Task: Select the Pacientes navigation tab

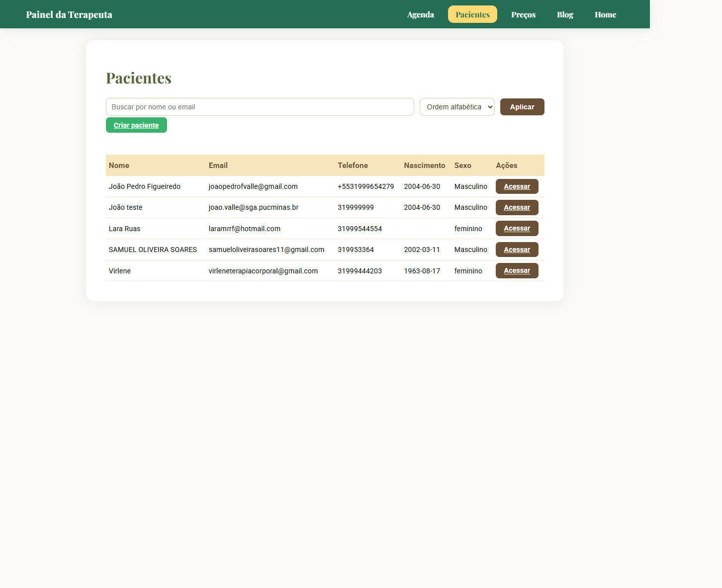Action: click(472, 14)
